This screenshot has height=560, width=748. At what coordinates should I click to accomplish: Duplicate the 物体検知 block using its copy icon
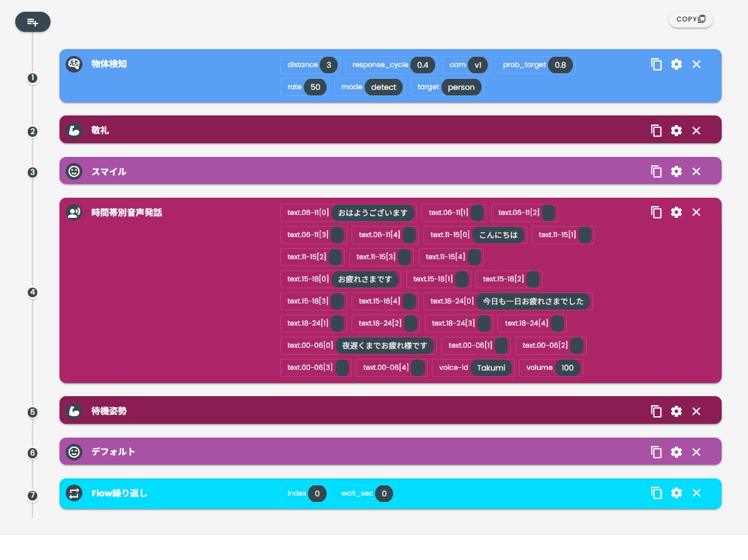[656, 64]
